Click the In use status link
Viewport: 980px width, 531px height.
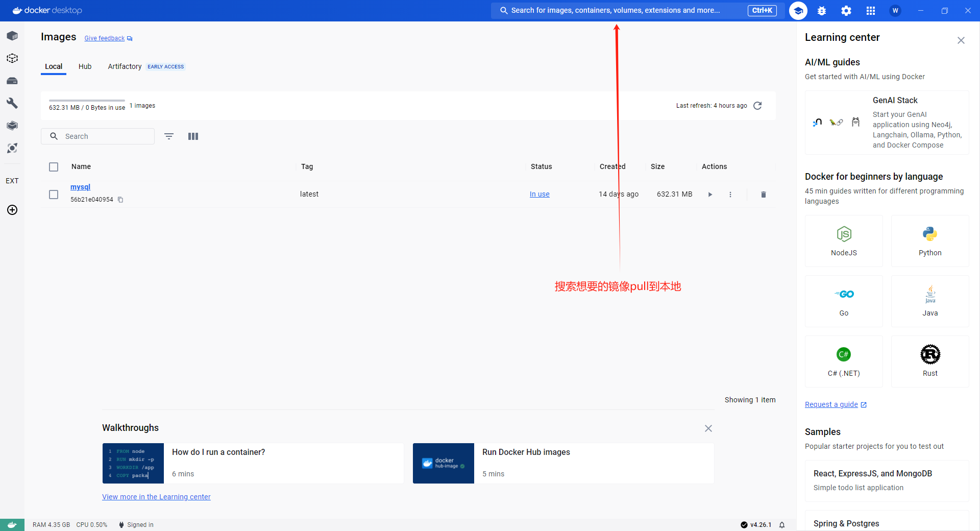point(540,194)
